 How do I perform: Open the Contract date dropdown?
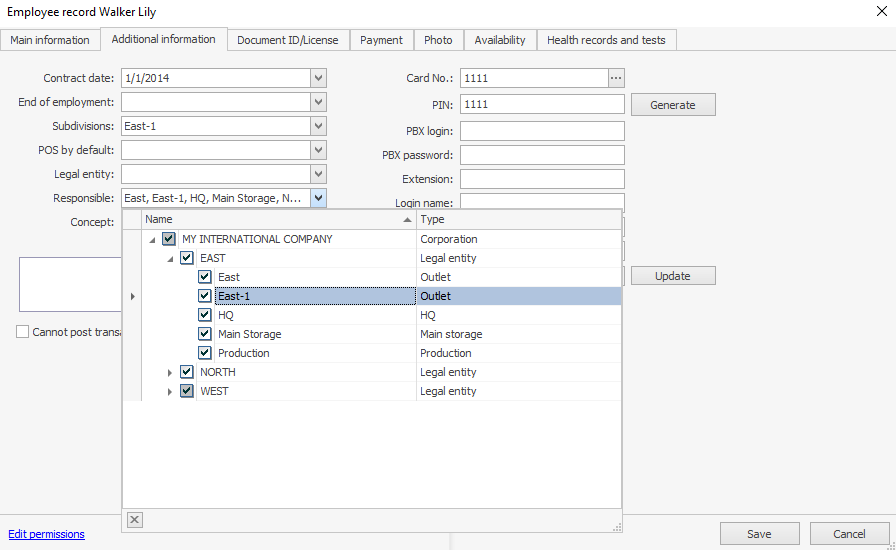(318, 78)
